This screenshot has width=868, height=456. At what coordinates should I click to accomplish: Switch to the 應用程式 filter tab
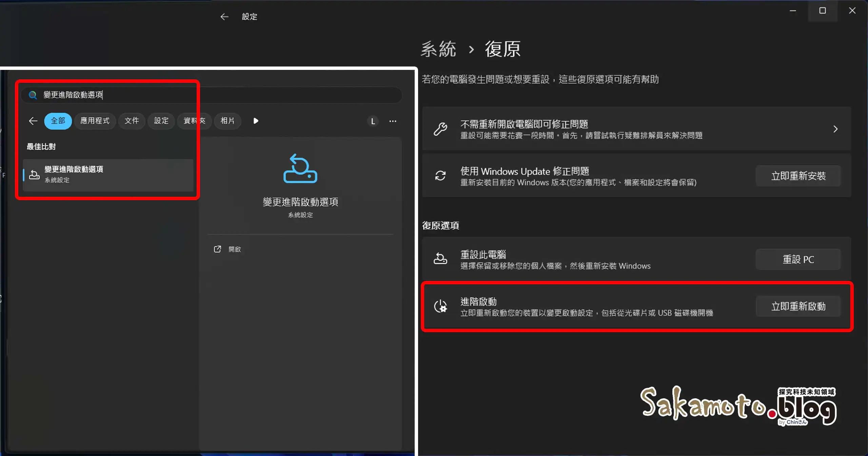95,121
